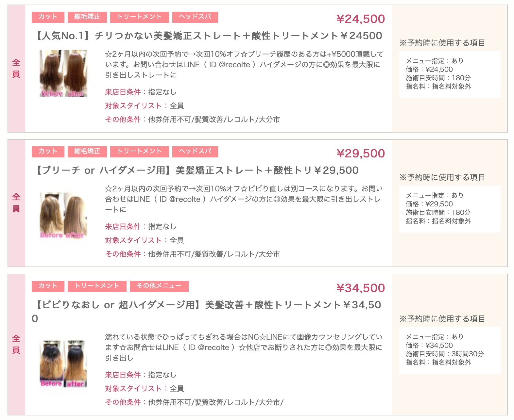
Task: Select the ヘッドスパ tag in the second coupon
Action: (195, 152)
